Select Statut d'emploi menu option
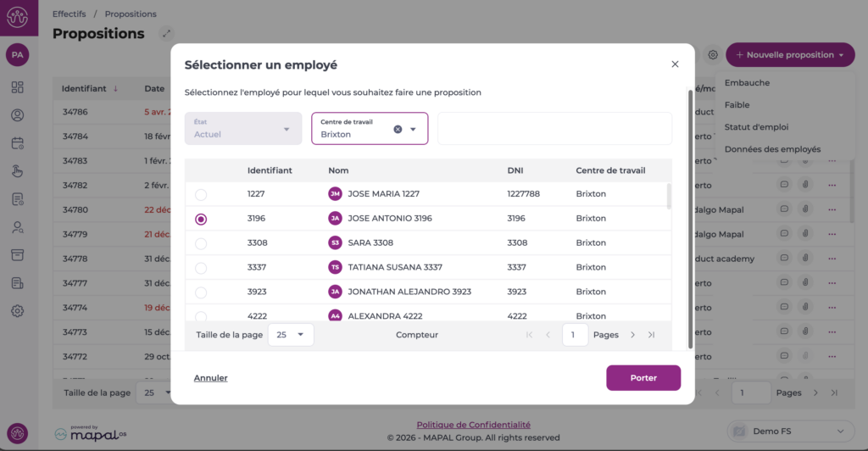 [x=756, y=127]
